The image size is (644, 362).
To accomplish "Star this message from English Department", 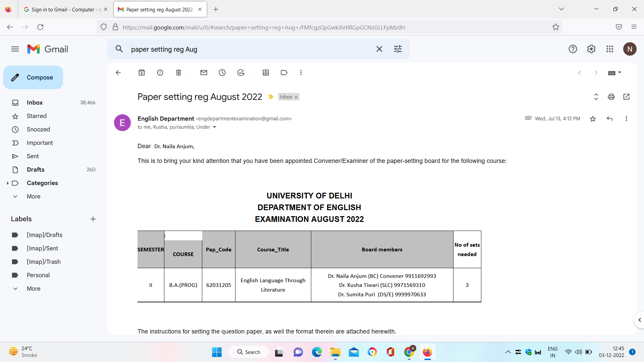I will [593, 119].
